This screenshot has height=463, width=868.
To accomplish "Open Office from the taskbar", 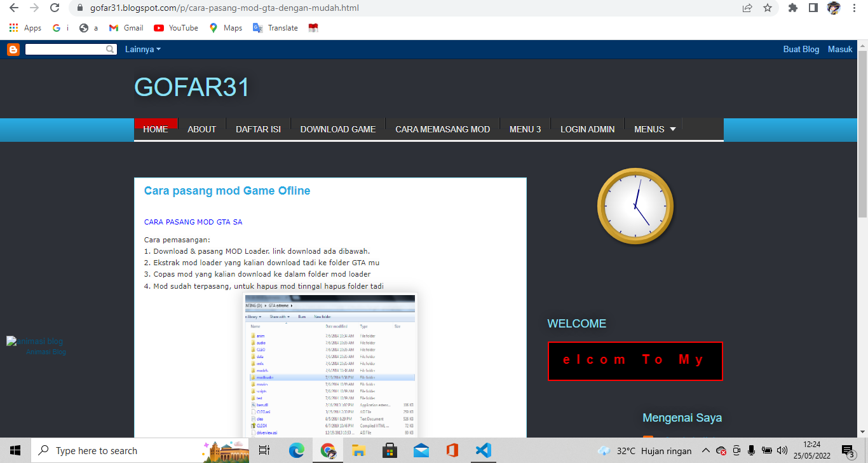I will [452, 450].
